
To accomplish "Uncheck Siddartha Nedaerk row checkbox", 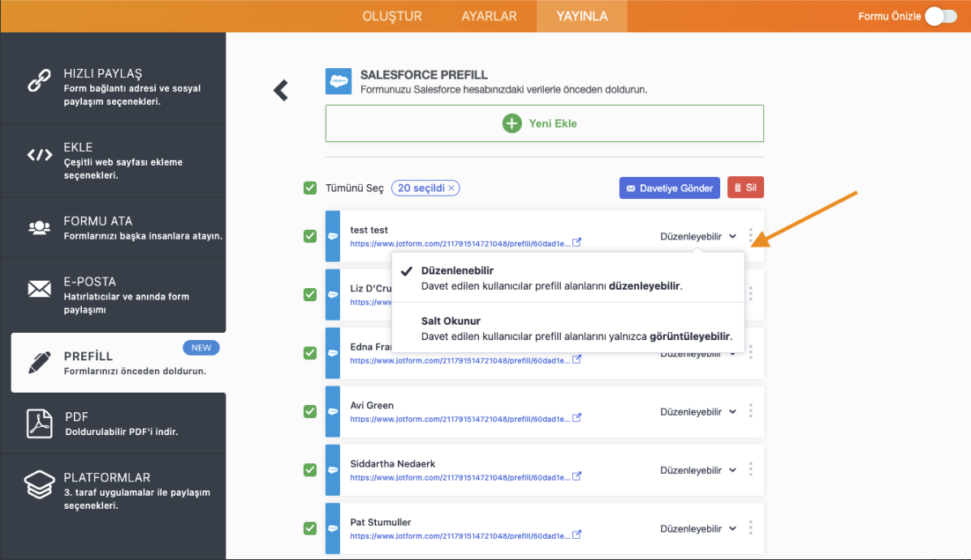I will coord(310,470).
